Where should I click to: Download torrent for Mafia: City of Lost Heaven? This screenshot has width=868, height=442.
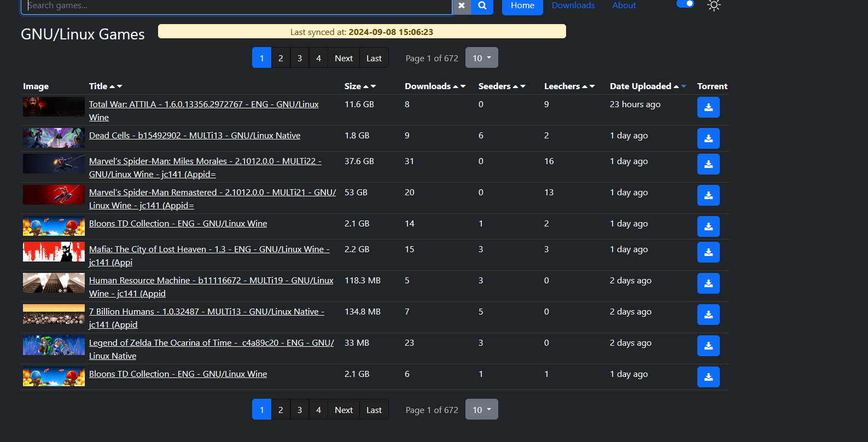pos(708,252)
